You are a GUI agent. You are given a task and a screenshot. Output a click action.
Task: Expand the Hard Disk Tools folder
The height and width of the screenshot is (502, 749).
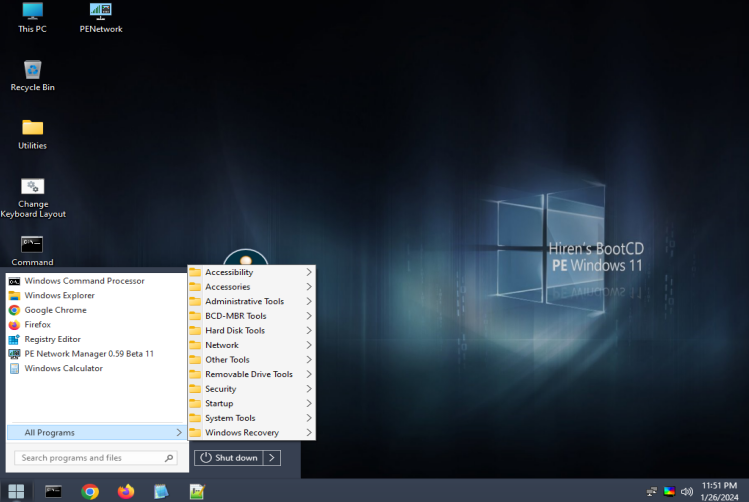pyautogui.click(x=252, y=331)
